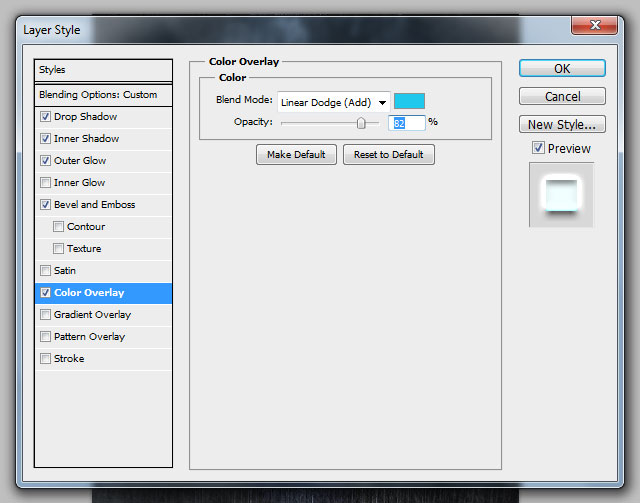Enable the Texture checkbox
This screenshot has height=503, width=640.
tap(58, 249)
